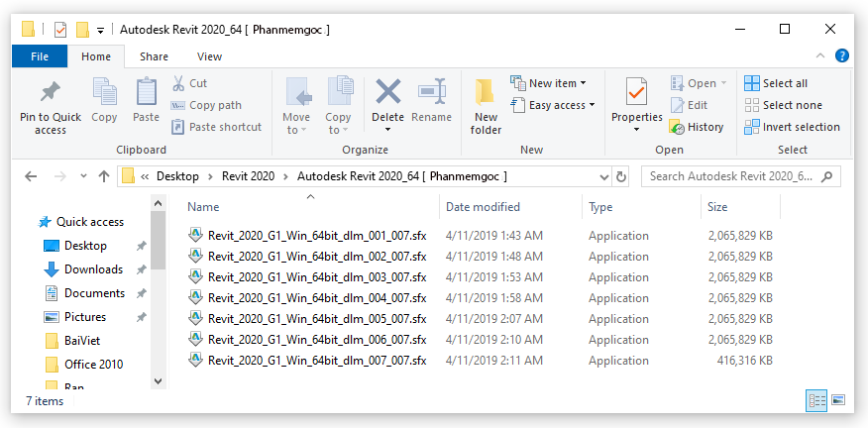The image size is (868, 428).
Task: Select Revit_2020_G1_Win_64bit_dlm_002_007.sfx
Action: (x=317, y=256)
